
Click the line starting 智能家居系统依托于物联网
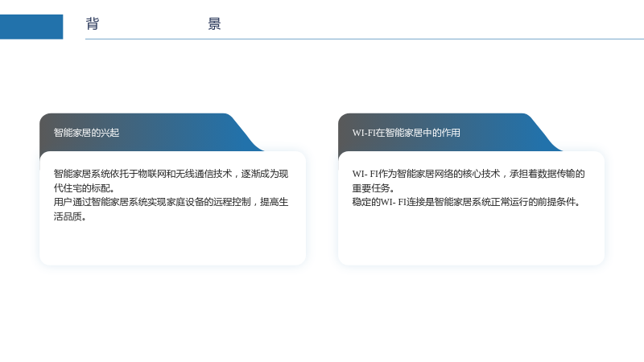[x=171, y=174]
